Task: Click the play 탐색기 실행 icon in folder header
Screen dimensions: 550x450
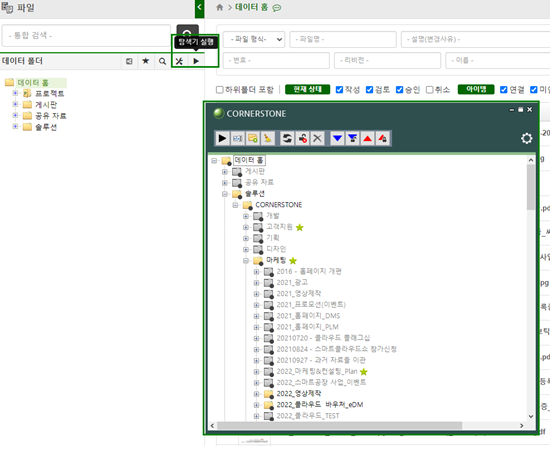Action: (196, 61)
